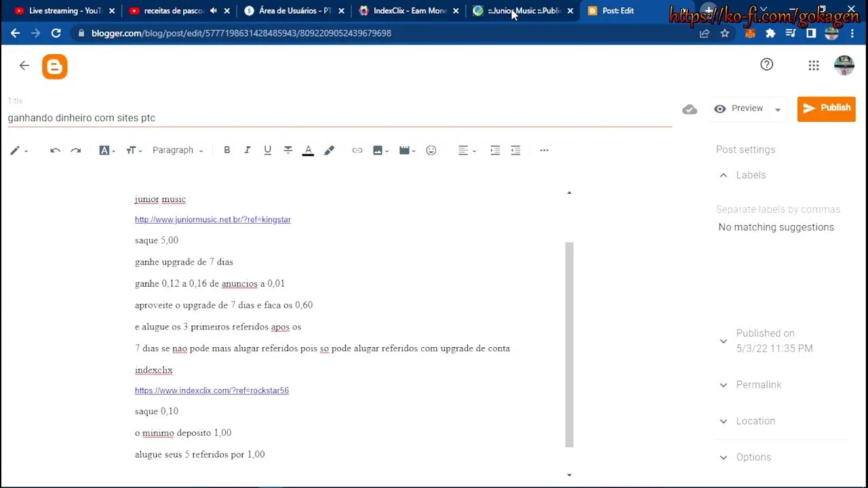Click the orange Blogger logo

[x=55, y=66]
